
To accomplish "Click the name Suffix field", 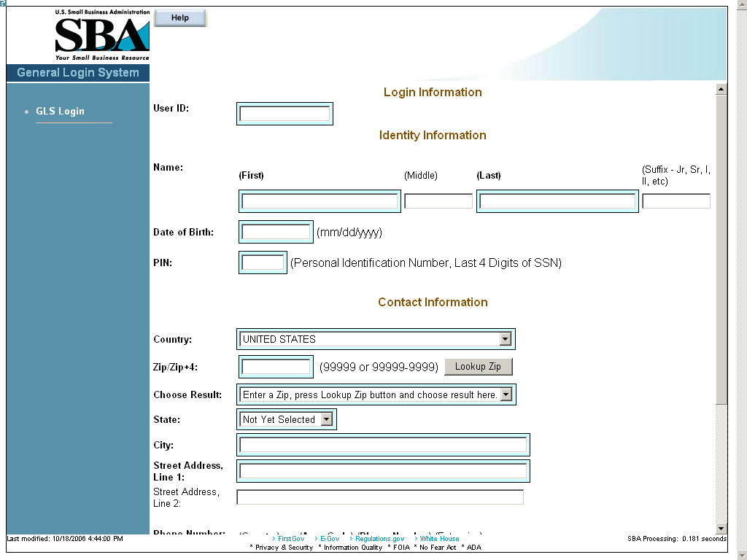I will tap(676, 201).
